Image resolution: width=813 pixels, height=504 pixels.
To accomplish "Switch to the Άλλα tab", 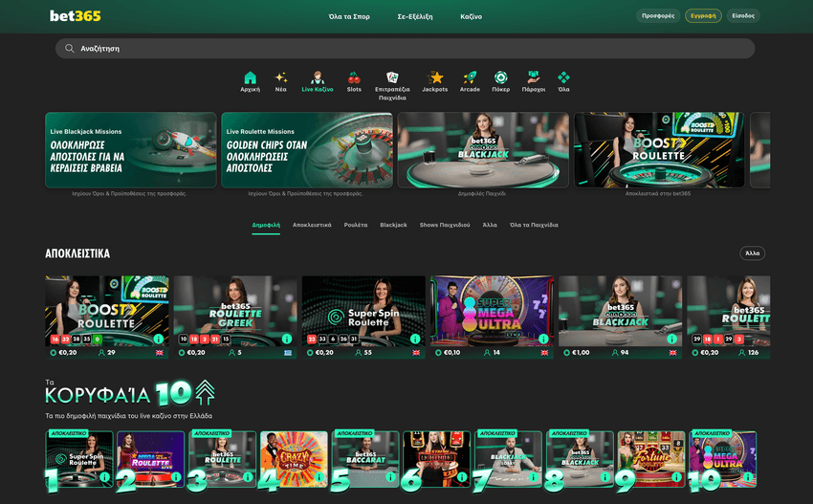I will point(490,225).
